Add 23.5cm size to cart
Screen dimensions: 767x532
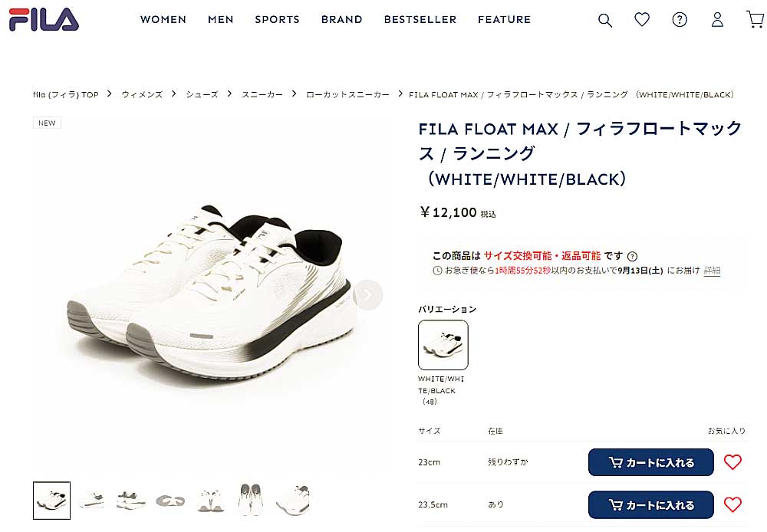pos(650,504)
